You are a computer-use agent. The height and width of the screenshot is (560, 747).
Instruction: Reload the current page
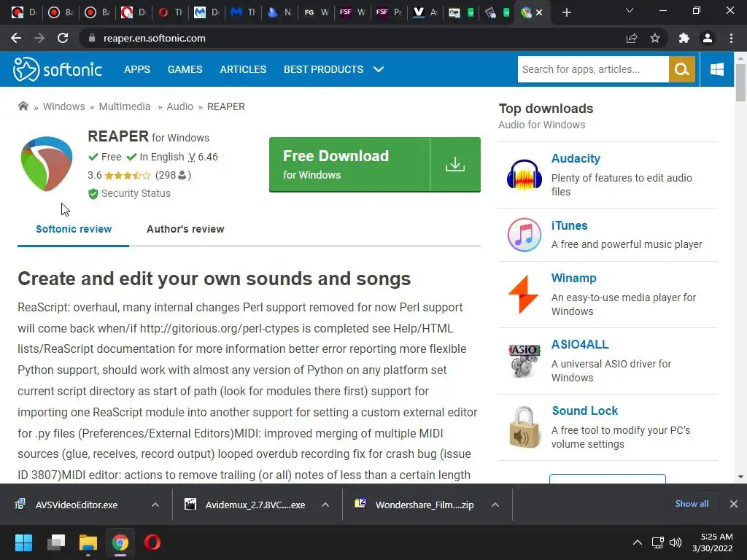coord(63,38)
